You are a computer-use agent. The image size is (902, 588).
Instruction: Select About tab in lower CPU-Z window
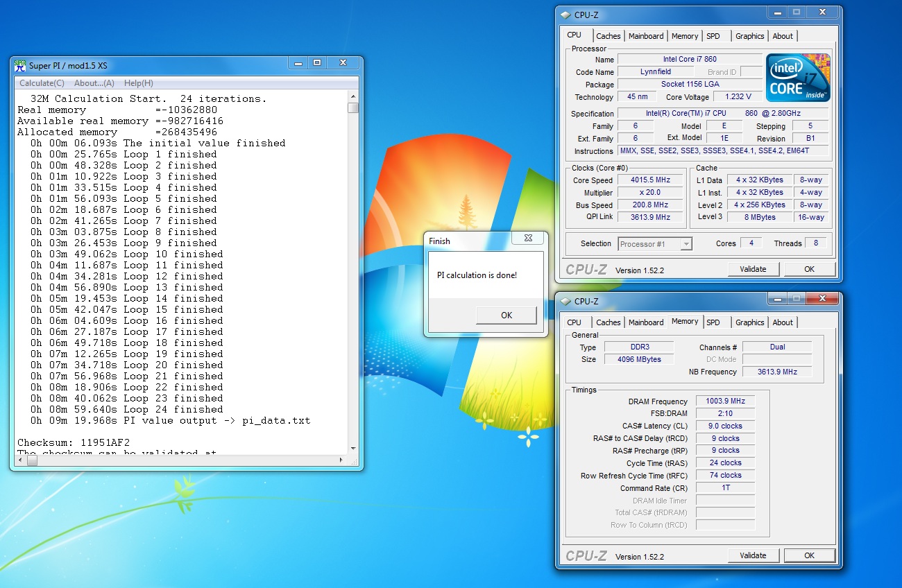783,322
